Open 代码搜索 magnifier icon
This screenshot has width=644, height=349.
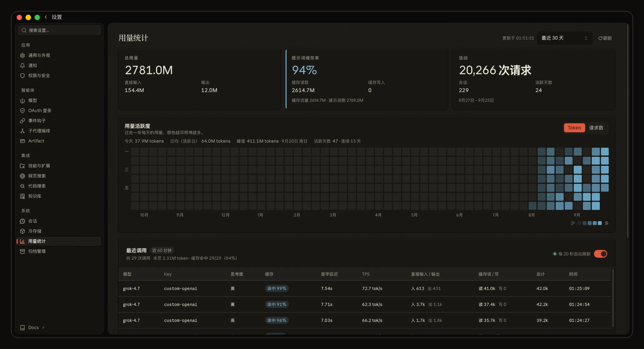22,186
